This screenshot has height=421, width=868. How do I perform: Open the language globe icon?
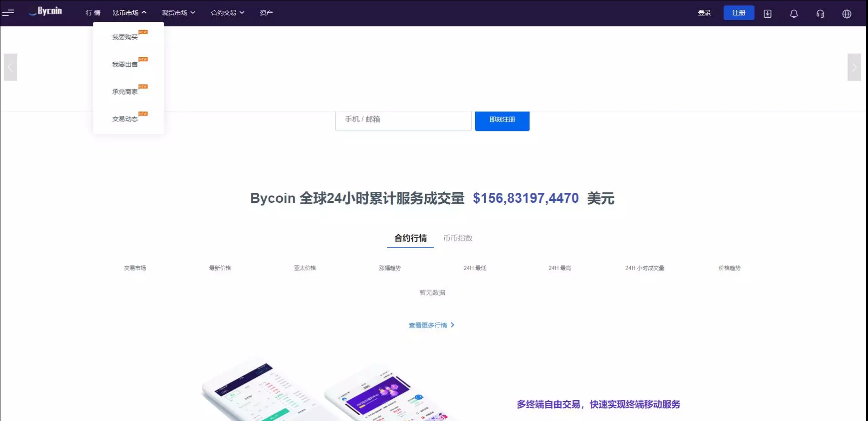[x=847, y=14]
